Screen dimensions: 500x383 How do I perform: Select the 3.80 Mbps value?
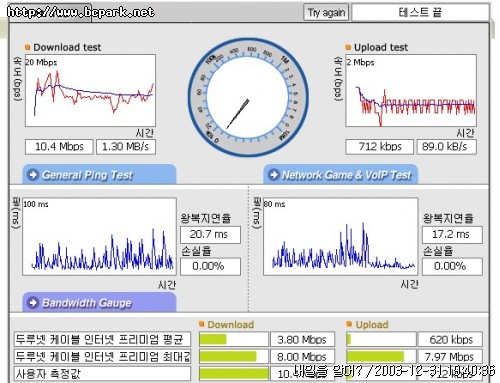tap(302, 339)
